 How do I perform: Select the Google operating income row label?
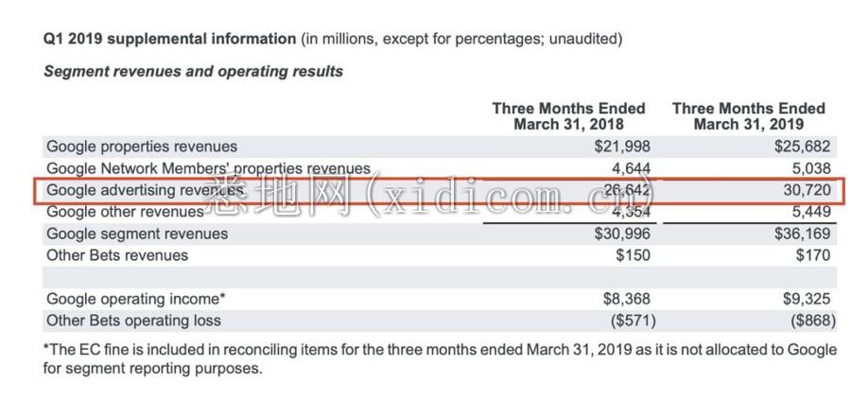click(136, 299)
